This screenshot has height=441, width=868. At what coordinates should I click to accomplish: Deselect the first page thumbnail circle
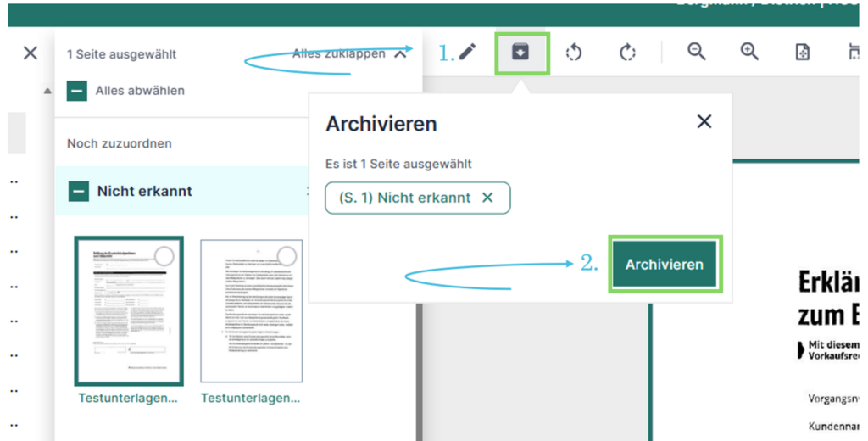coord(164,256)
